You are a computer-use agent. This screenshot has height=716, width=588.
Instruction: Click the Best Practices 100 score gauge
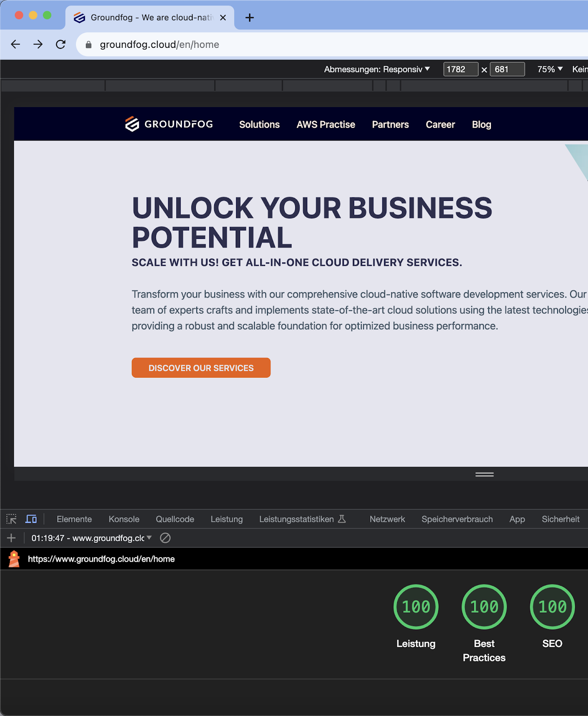point(484,607)
